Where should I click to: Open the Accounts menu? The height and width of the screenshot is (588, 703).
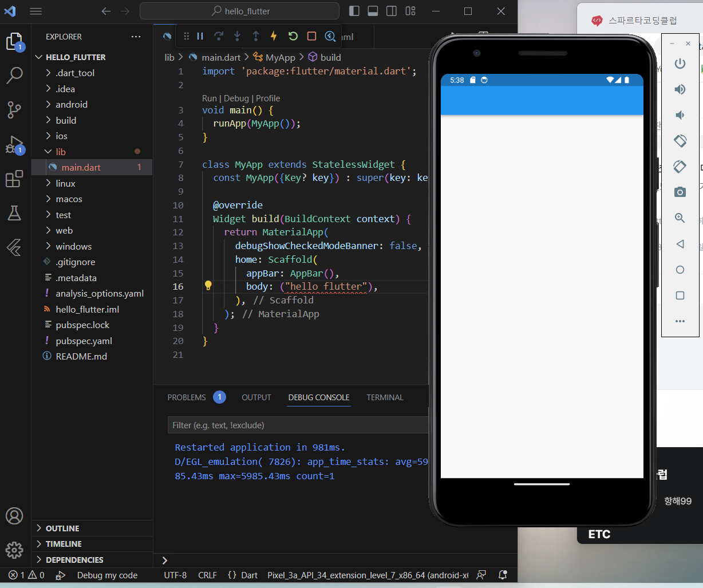coord(14,516)
